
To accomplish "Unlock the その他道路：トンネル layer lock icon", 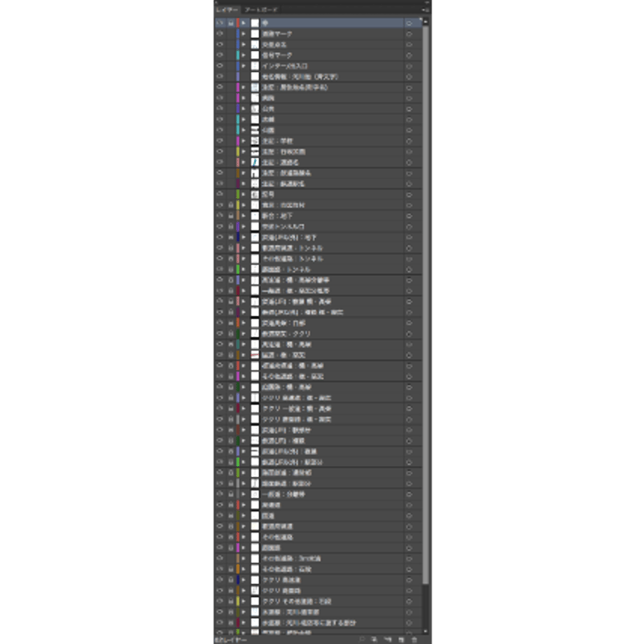I will 231,259.
